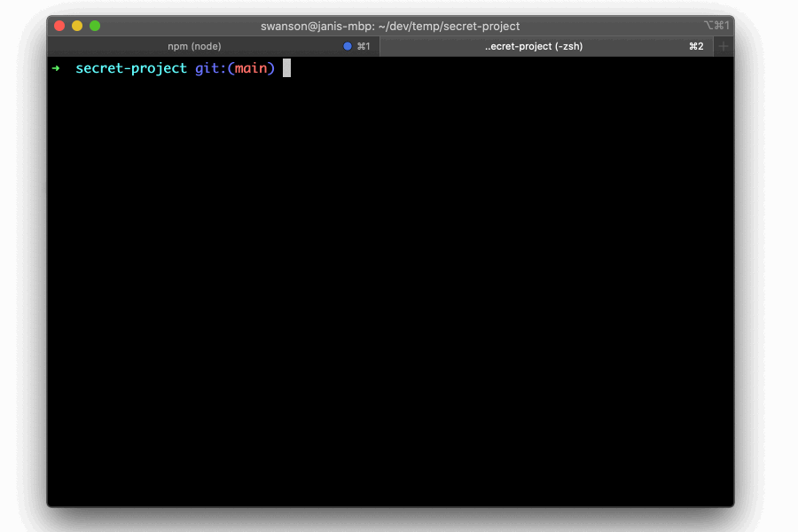Click the ⌥⌘1 indicator in the title bar
Image resolution: width=798 pixels, height=532 pixels.
point(715,26)
